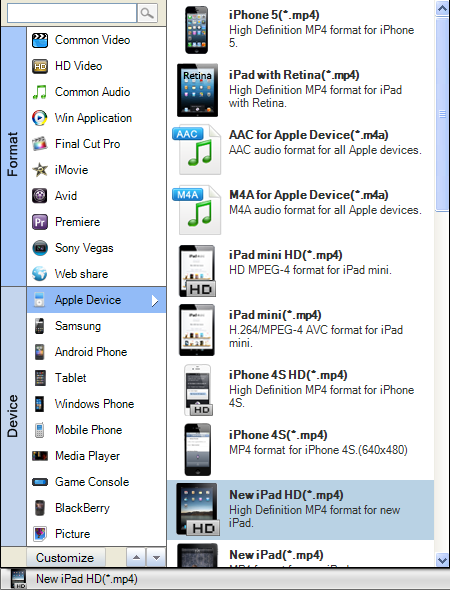Select the iMovie star icon
This screenshot has height=590, width=450.
click(x=40, y=170)
